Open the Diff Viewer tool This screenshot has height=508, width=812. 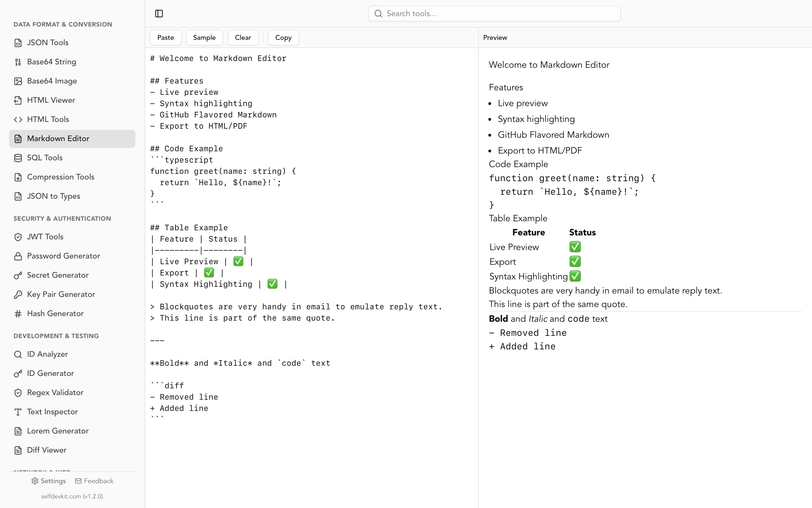(x=72, y=450)
